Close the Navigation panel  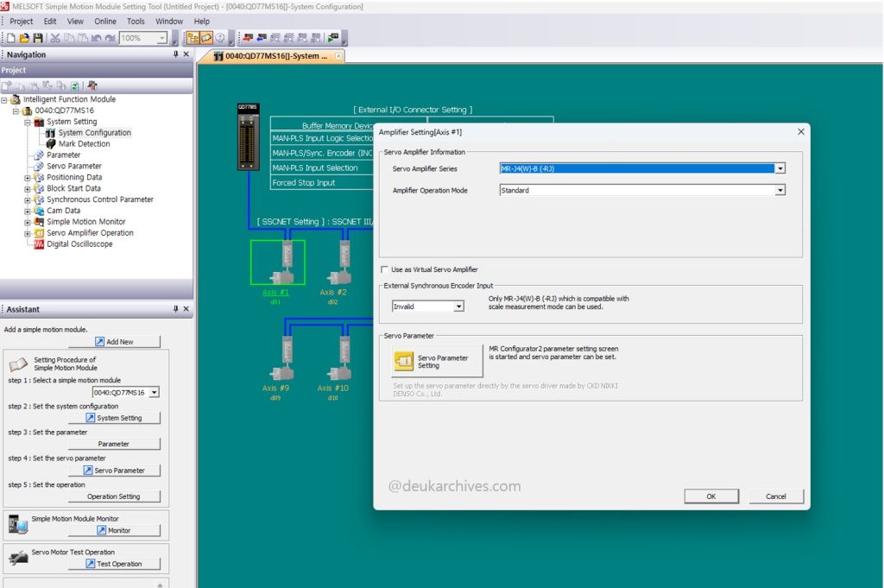[186, 54]
